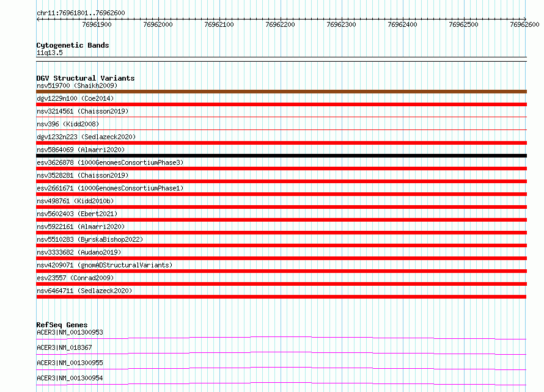Open variant nsv6464711 (Sedlazeck2020)
Viewport: 544px width, 392px height.
pos(84,291)
